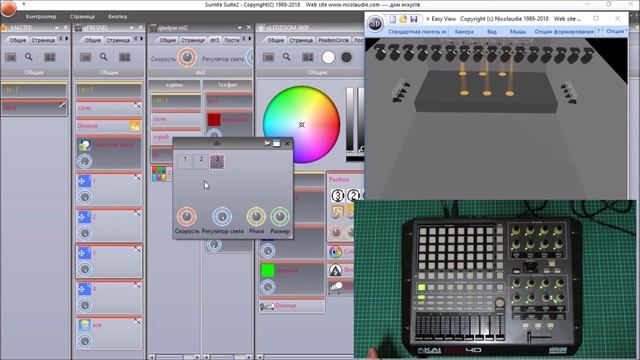640x360 pixels.
Task: Click grid view icon in FRESNEL panel
Action: [125, 58]
